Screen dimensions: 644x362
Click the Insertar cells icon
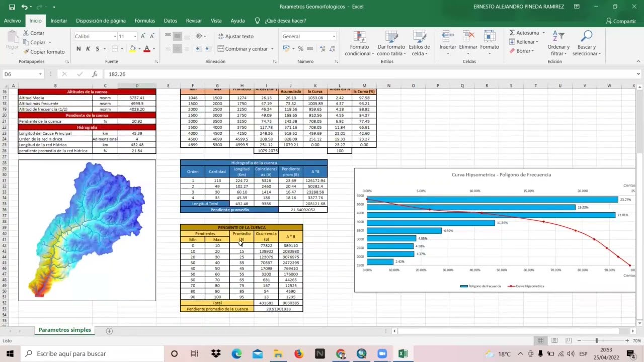coord(448,37)
